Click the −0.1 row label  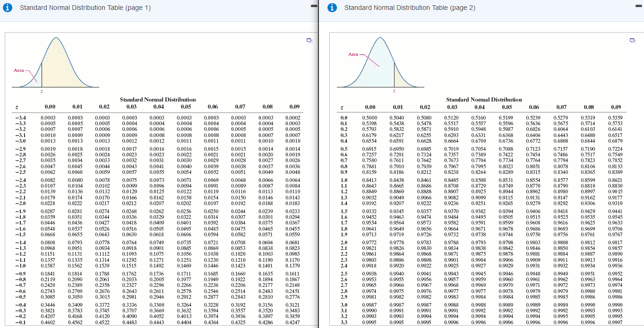coord(21,323)
